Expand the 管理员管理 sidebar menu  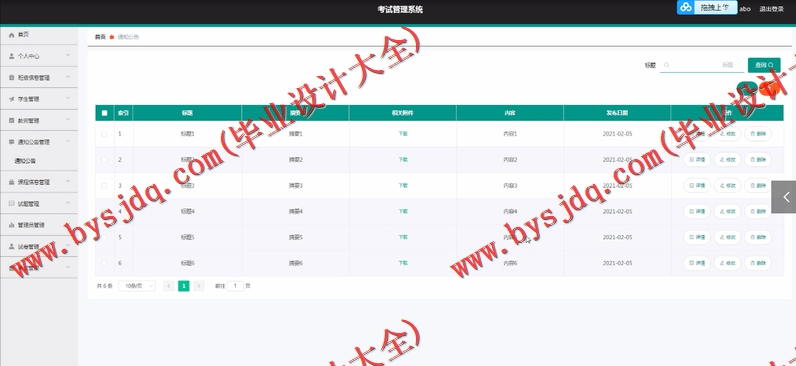39,225
